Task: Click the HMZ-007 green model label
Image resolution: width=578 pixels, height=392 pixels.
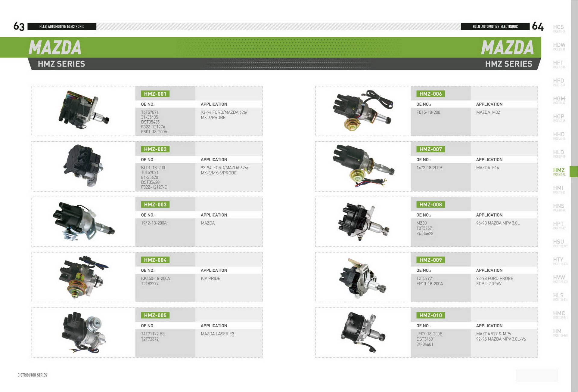Action: click(x=430, y=149)
